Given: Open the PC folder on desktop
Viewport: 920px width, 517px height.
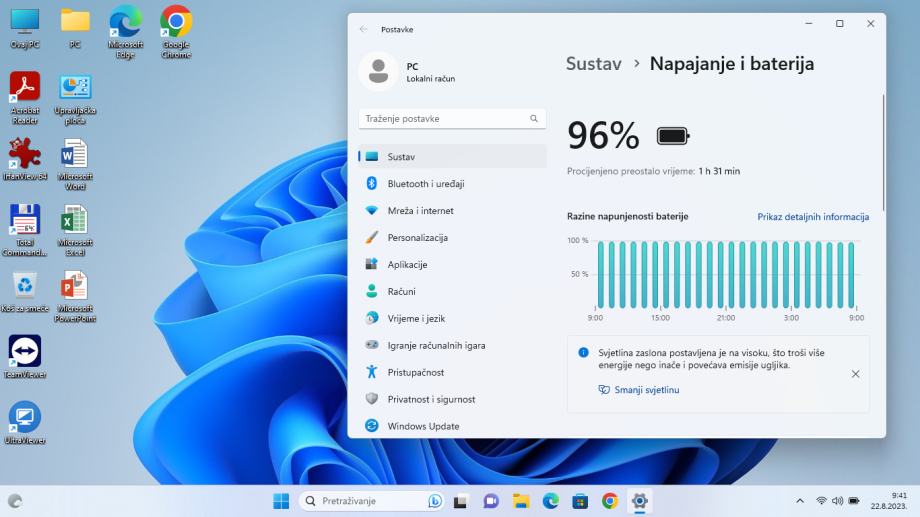Looking at the screenshot, I should coord(75,28).
